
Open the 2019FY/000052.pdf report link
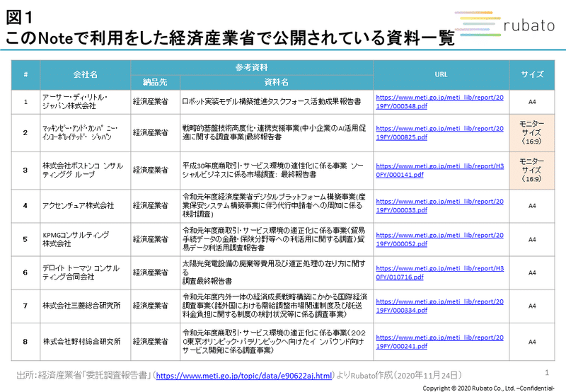coord(439,239)
